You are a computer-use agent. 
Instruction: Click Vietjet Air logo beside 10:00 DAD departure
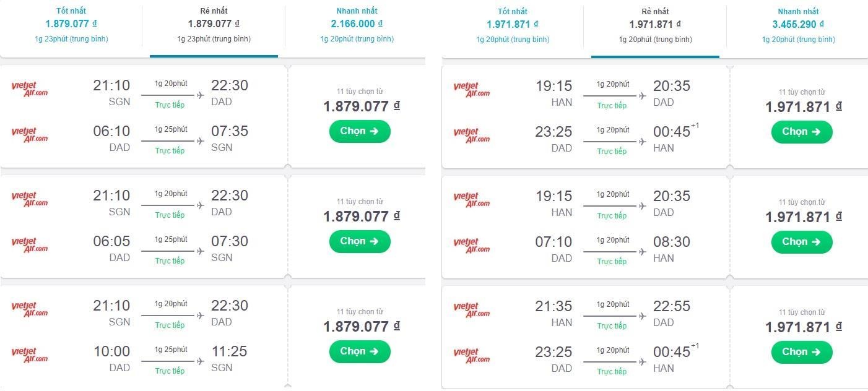click(30, 355)
